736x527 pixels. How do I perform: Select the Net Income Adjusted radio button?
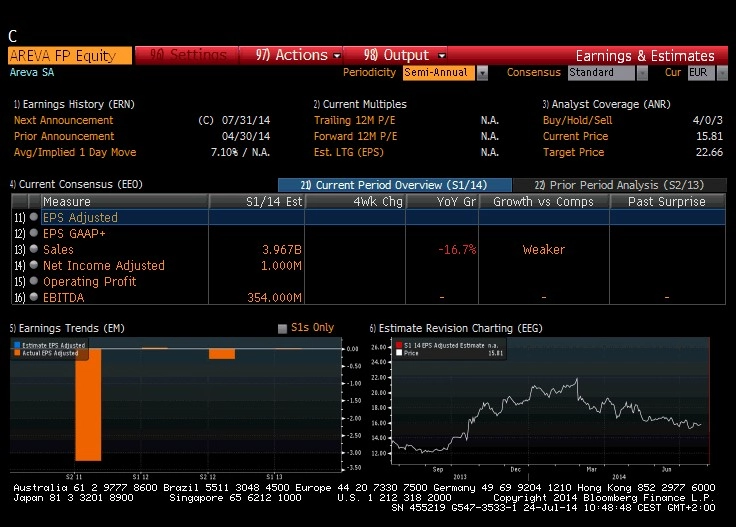(x=34, y=265)
